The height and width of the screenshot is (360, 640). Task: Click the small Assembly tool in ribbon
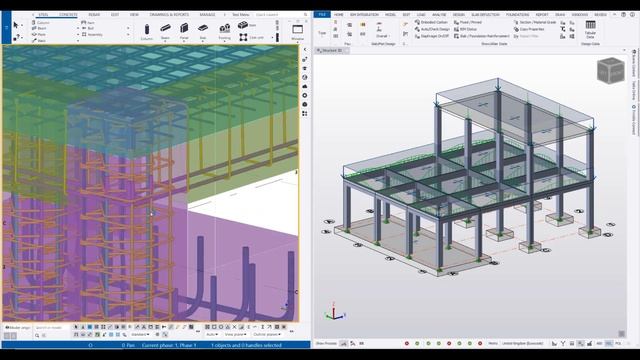point(92,35)
